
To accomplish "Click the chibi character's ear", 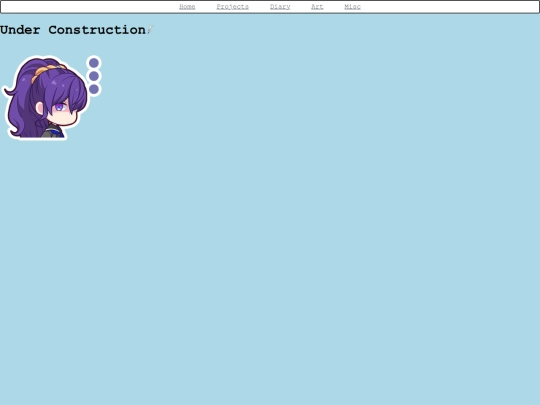I will pyautogui.click(x=40, y=108).
